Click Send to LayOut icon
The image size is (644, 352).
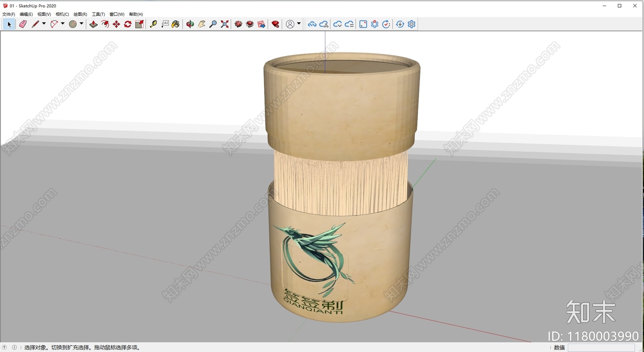261,24
